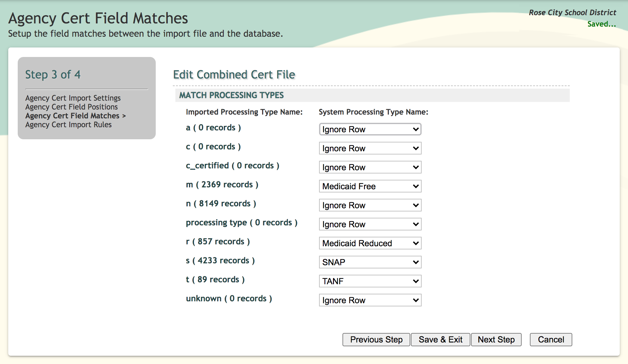Open the Medicaid Reduced dropdown
This screenshot has height=364, width=628.
pyautogui.click(x=370, y=243)
